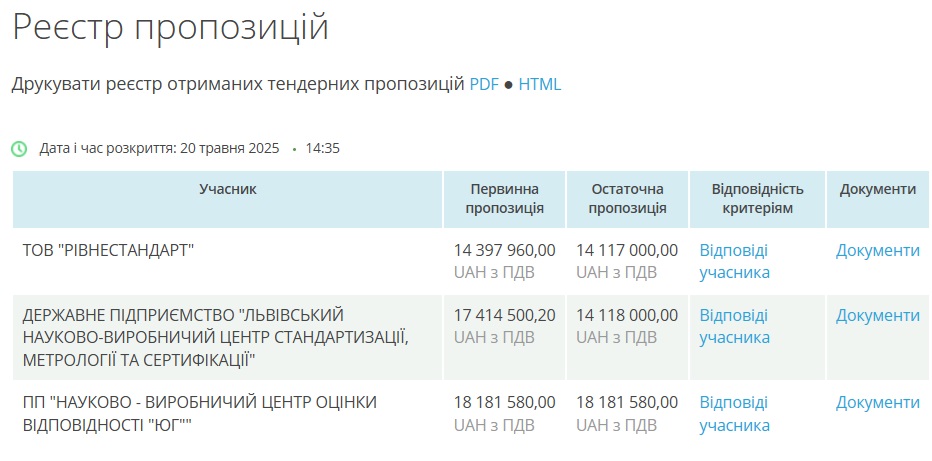Click the Реєстр пропозицій page heading

(x=170, y=27)
